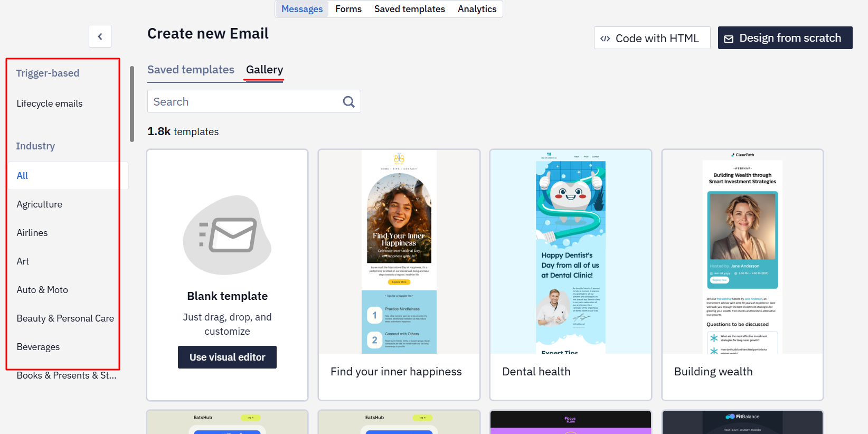This screenshot has height=434, width=868.
Task: Open Find your inner happiness template
Action: point(399,275)
